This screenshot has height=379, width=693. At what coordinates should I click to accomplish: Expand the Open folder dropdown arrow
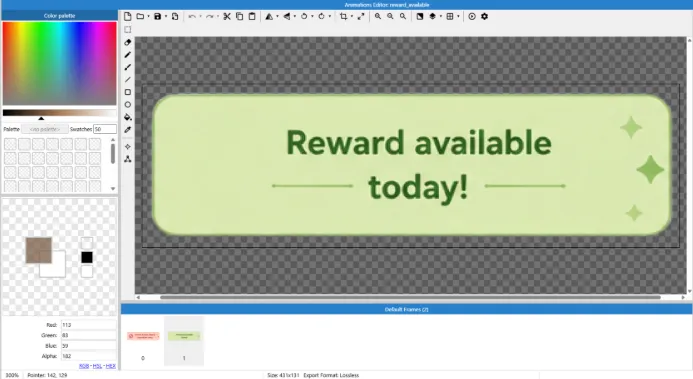[x=148, y=16]
